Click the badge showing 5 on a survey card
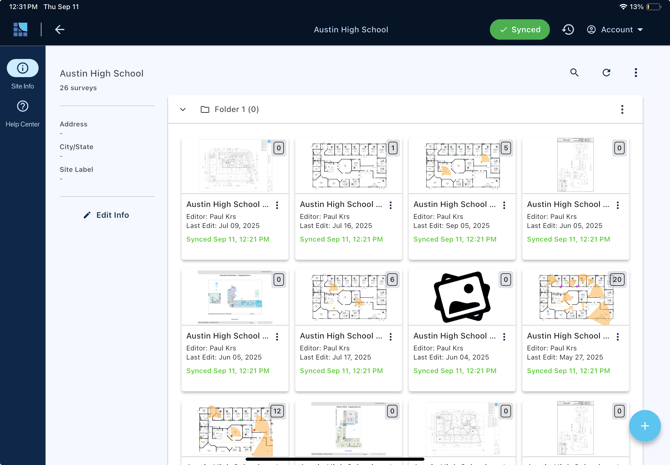670x465 pixels. pos(506,148)
